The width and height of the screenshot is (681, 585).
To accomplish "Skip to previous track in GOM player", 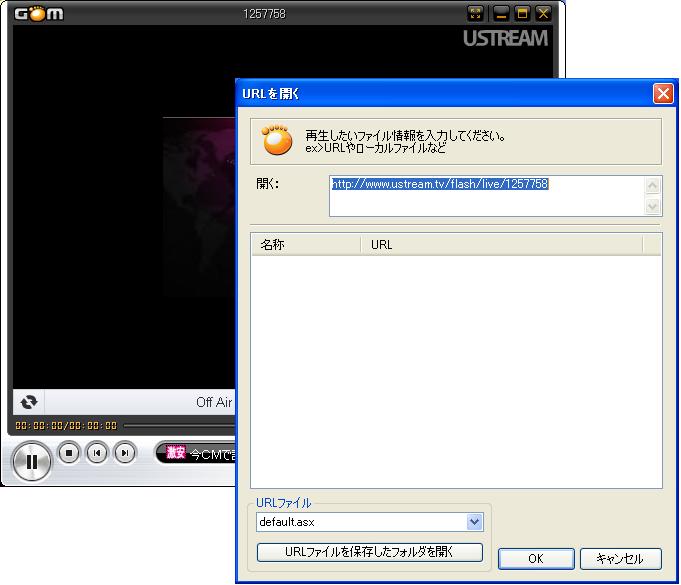I will click(97, 453).
